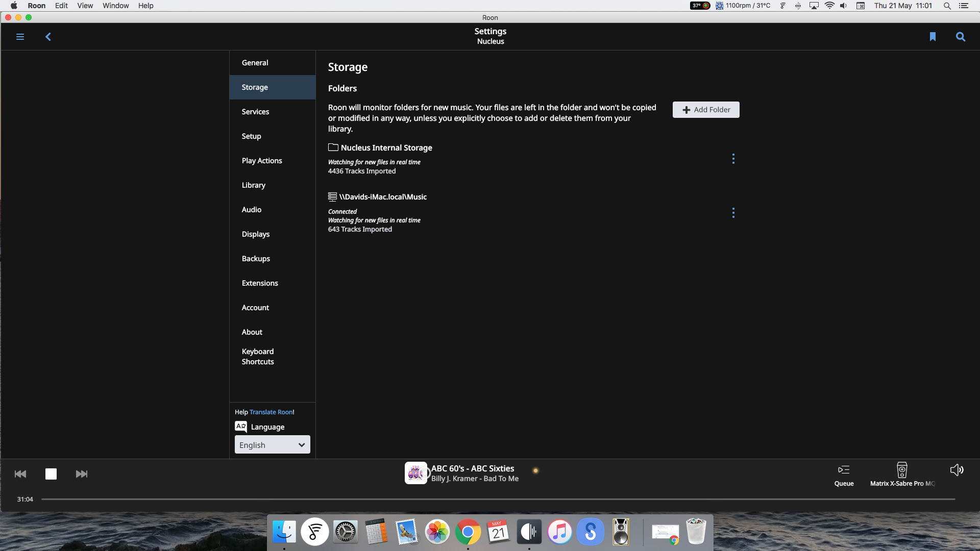This screenshot has height=551, width=980.
Task: Click the 1100rpm / 31°C fan status
Action: coord(743,6)
